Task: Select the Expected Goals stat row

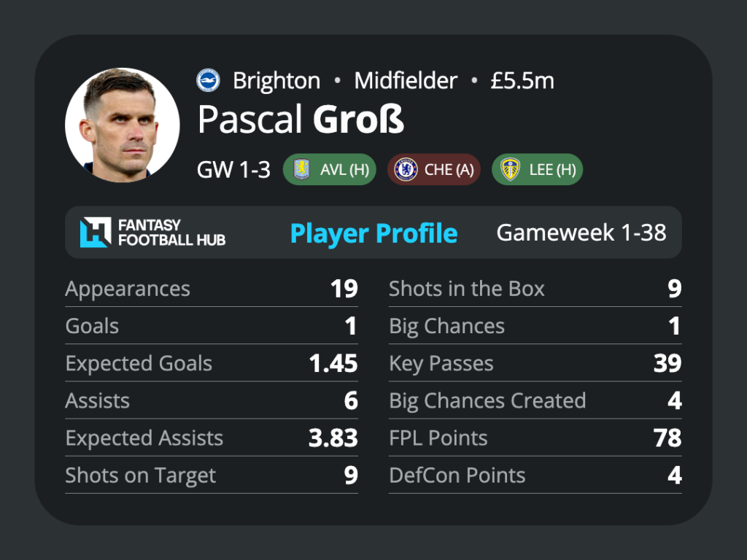Action: 212,363
